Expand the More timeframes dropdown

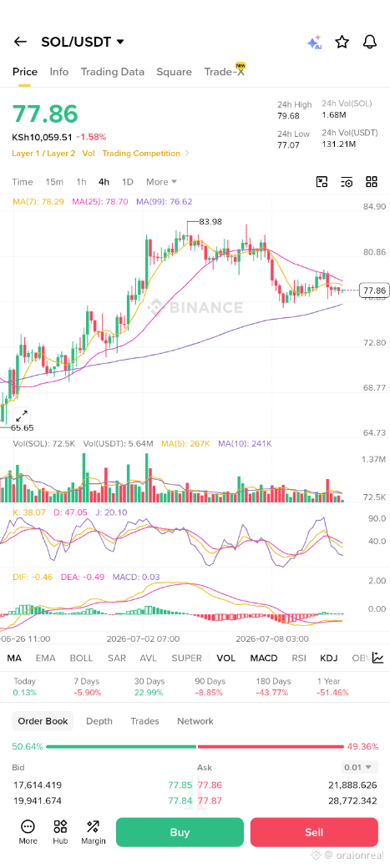(161, 182)
